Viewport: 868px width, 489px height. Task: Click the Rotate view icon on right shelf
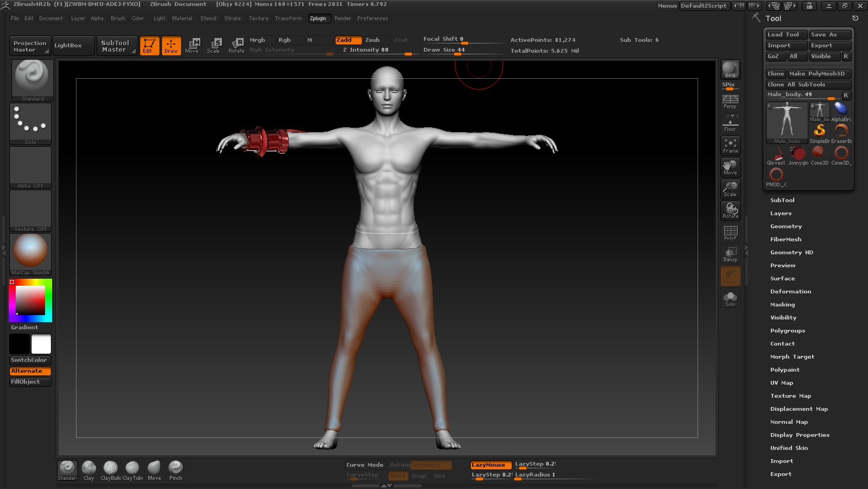pyautogui.click(x=730, y=210)
